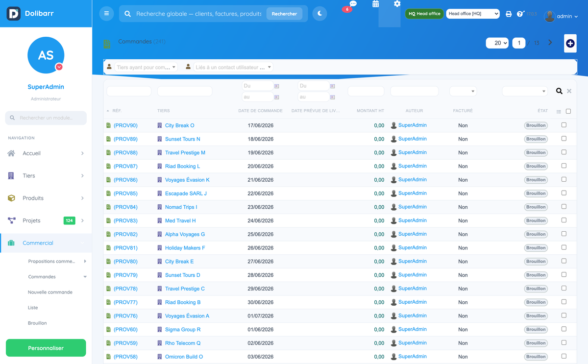Viewport: 588px width, 364px height.
Task: Tick checkbox on Med Travel H row
Action: (x=564, y=220)
